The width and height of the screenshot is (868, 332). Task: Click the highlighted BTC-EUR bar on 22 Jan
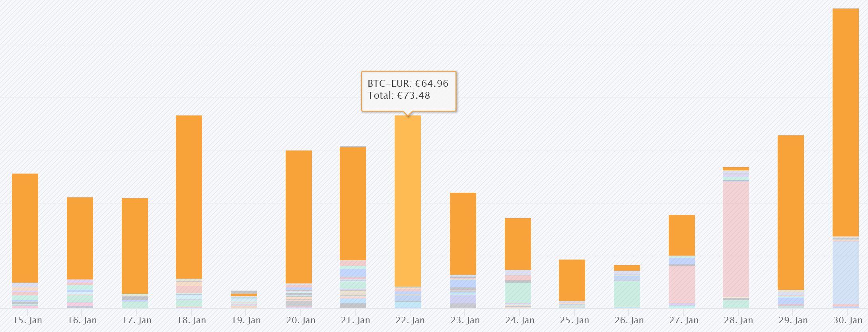(408, 201)
